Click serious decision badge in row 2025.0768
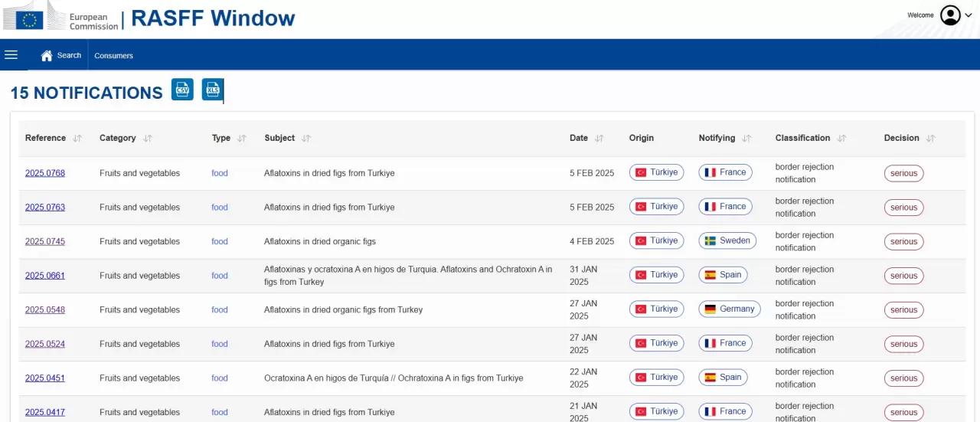Screen dimensions: 980x422 pyautogui.click(x=903, y=173)
